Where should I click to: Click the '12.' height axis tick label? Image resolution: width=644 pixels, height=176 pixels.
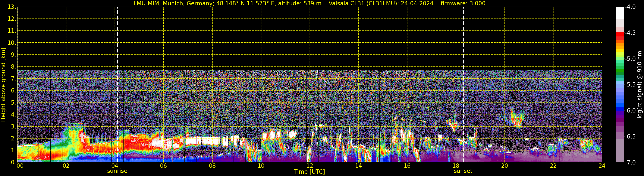(x=12, y=19)
